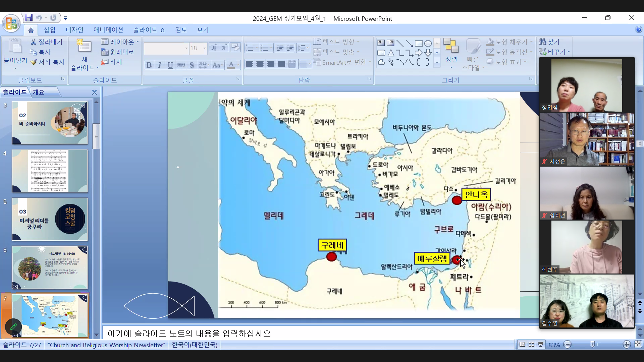Viewport: 644px width, 362px height.
Task: Click the Find (찾기) binoculars icon
Action: 542,42
